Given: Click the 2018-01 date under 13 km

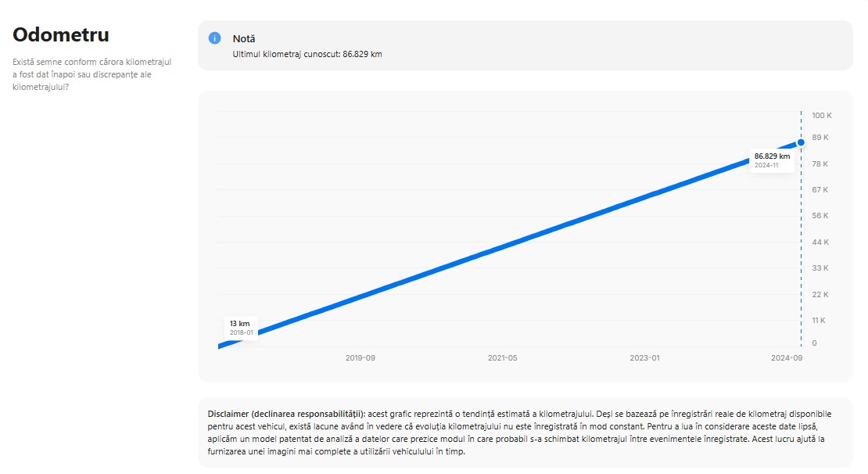Looking at the screenshot, I should tap(242, 332).
